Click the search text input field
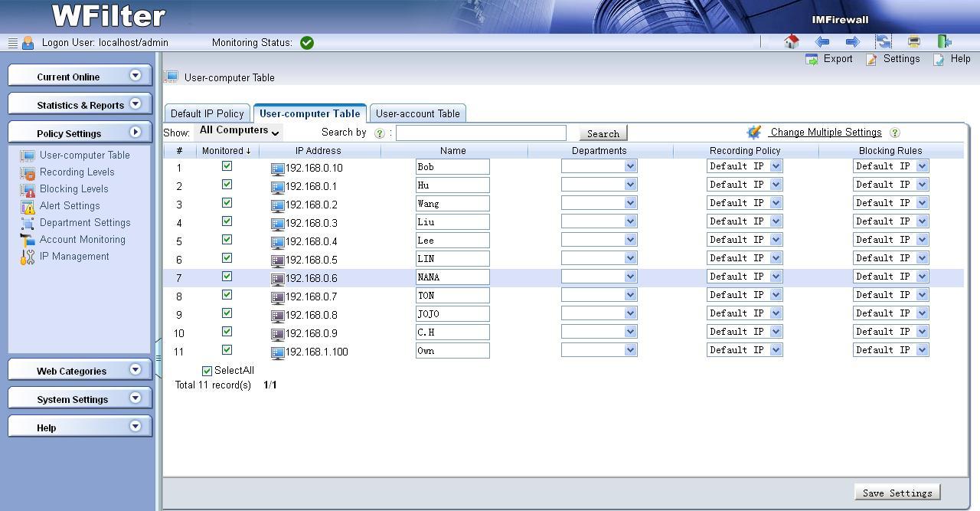Screen dimensions: 980x511 coord(481,133)
